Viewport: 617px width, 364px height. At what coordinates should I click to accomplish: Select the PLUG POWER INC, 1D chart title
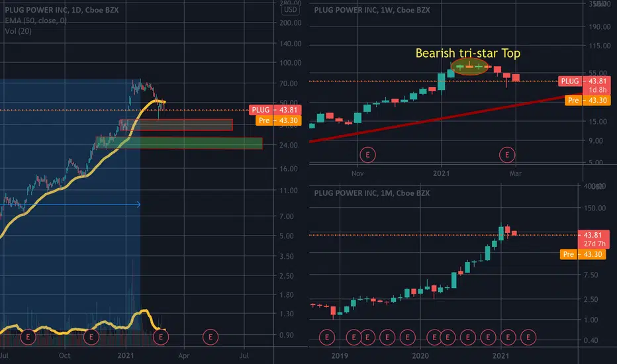[x=62, y=10]
